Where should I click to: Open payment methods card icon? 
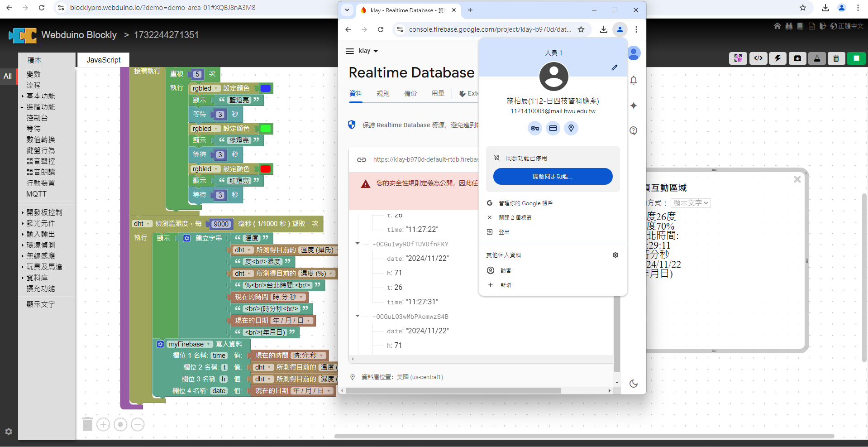[553, 129]
